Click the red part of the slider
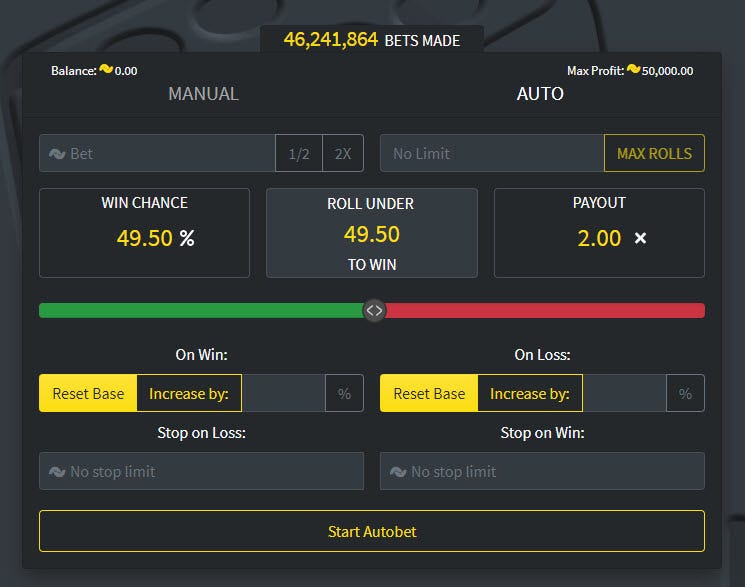This screenshot has height=587, width=745. (545, 310)
